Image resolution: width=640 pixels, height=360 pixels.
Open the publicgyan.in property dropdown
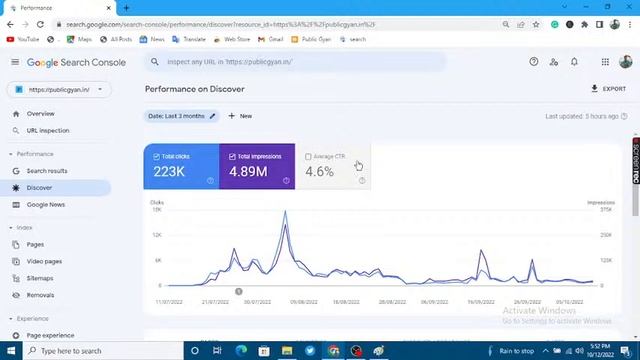pyautogui.click(x=59, y=89)
